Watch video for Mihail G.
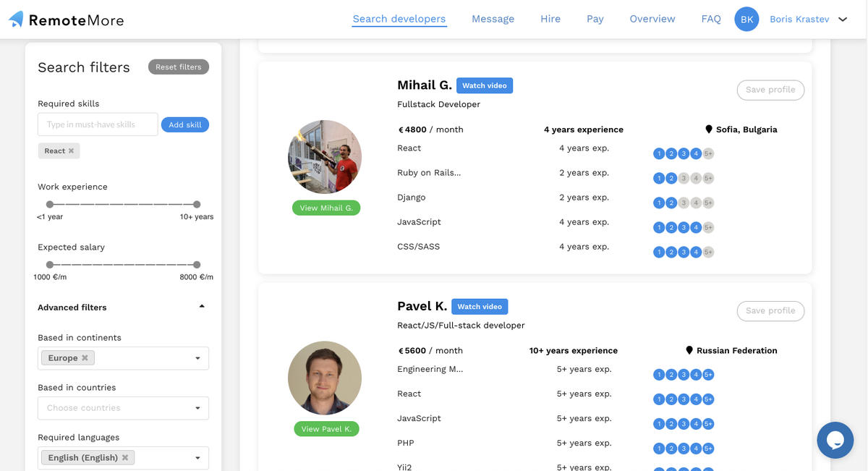Viewport: 868px width, 471px height. click(x=485, y=85)
